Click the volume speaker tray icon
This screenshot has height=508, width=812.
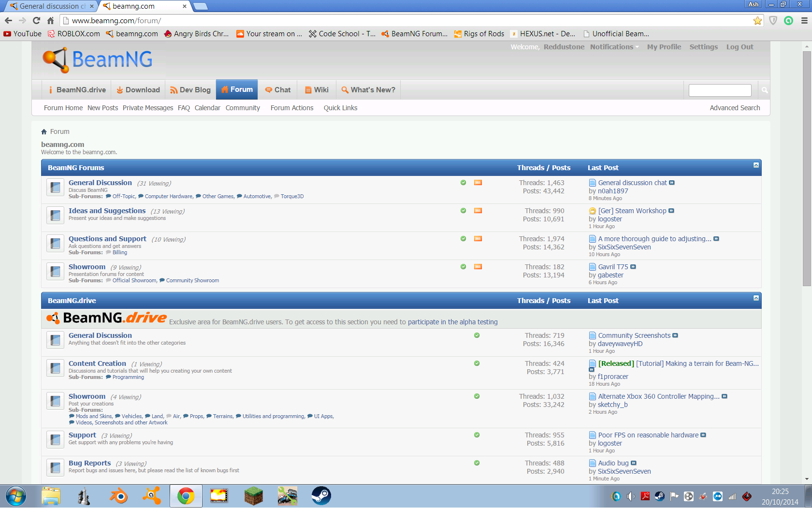[631, 496]
